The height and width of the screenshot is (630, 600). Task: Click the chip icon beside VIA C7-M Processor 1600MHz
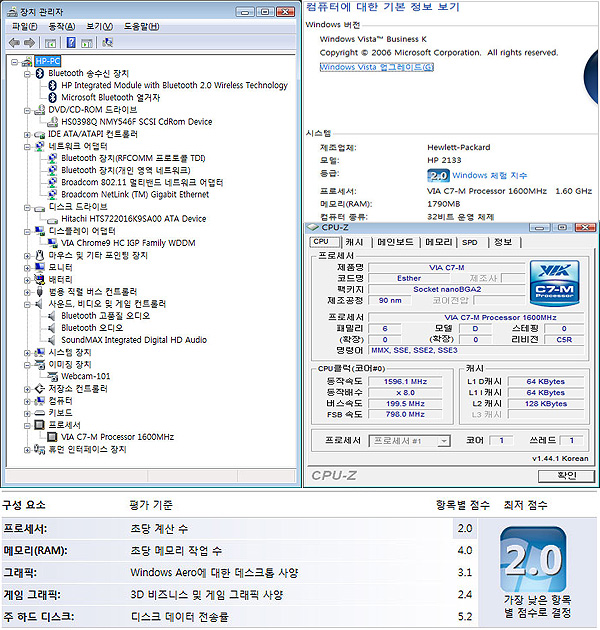[52, 437]
